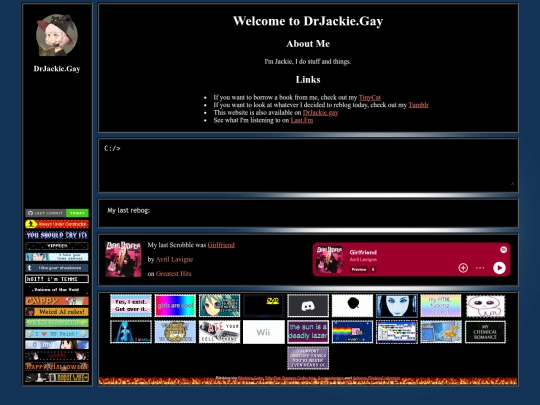Open the TinyCat link
The height and width of the screenshot is (405, 540).
coord(370,97)
